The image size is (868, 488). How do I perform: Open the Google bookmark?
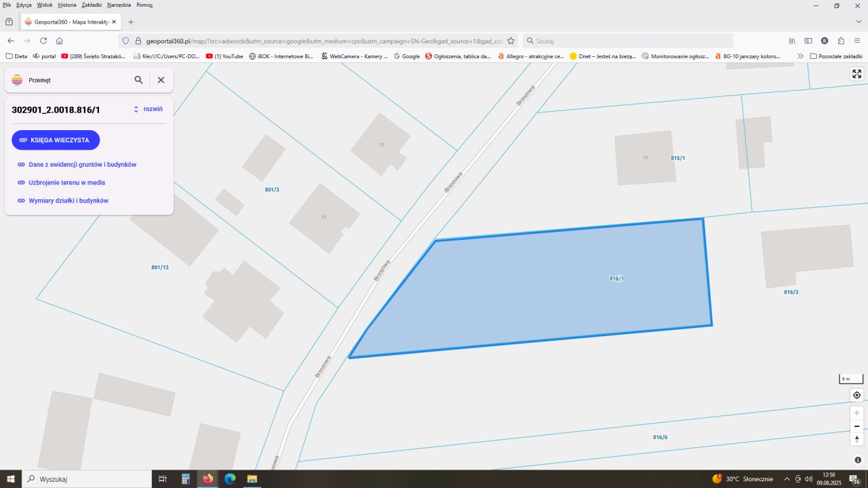click(407, 56)
